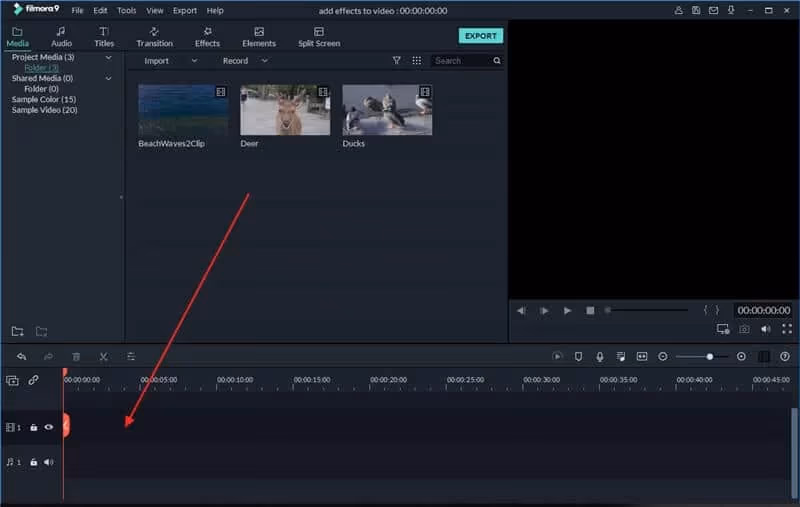
Task: Select Sample Video (20) in library
Action: point(44,110)
